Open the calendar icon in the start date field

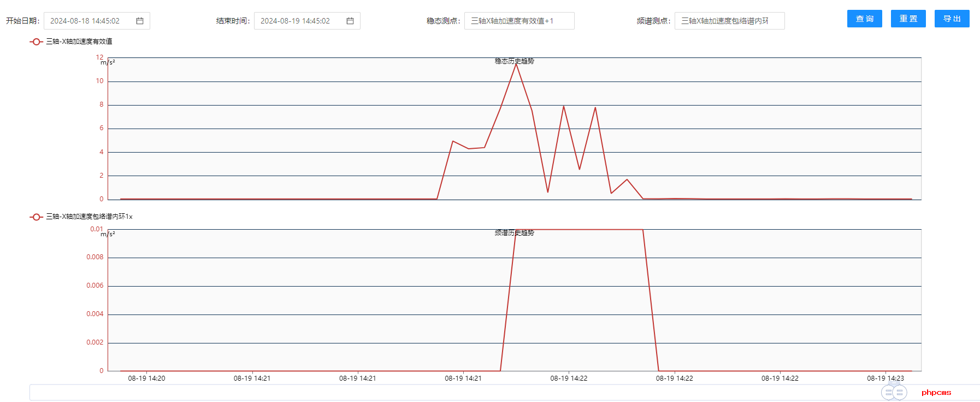(x=140, y=21)
